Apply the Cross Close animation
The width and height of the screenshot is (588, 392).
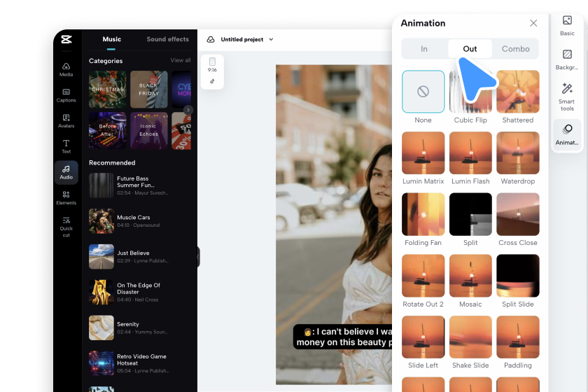click(518, 214)
